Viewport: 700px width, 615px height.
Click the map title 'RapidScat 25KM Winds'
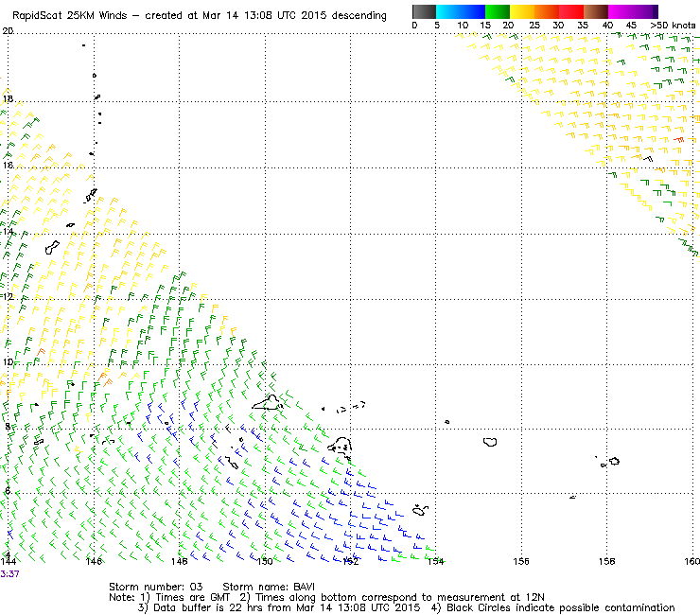(x=70, y=16)
